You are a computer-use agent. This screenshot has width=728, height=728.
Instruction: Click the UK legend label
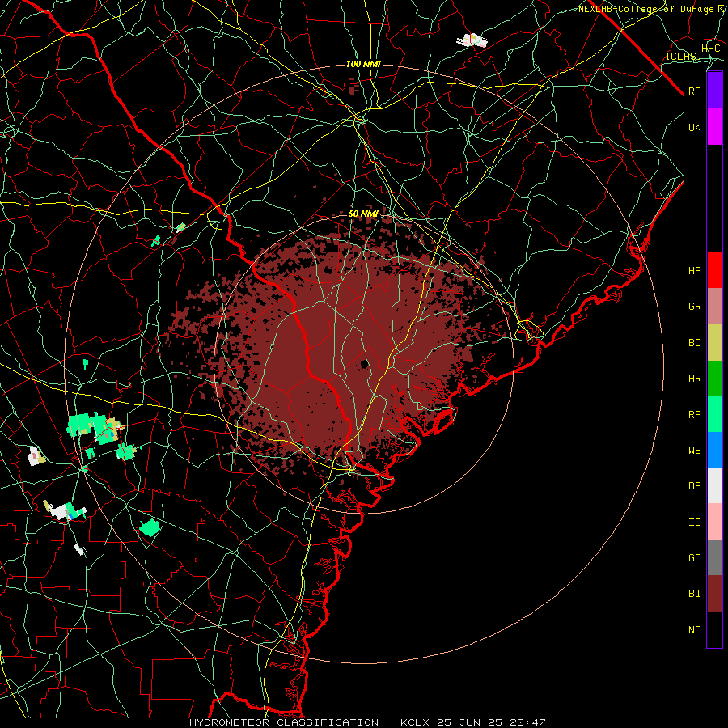pos(695,127)
